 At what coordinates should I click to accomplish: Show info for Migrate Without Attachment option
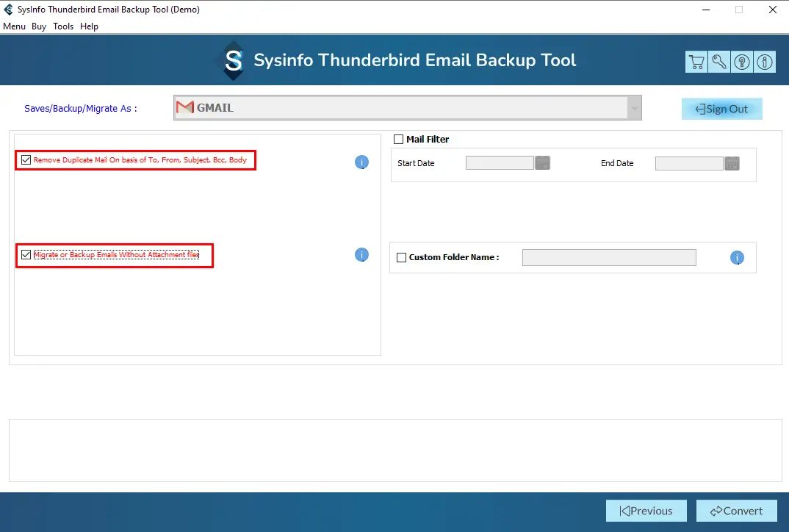(361, 255)
